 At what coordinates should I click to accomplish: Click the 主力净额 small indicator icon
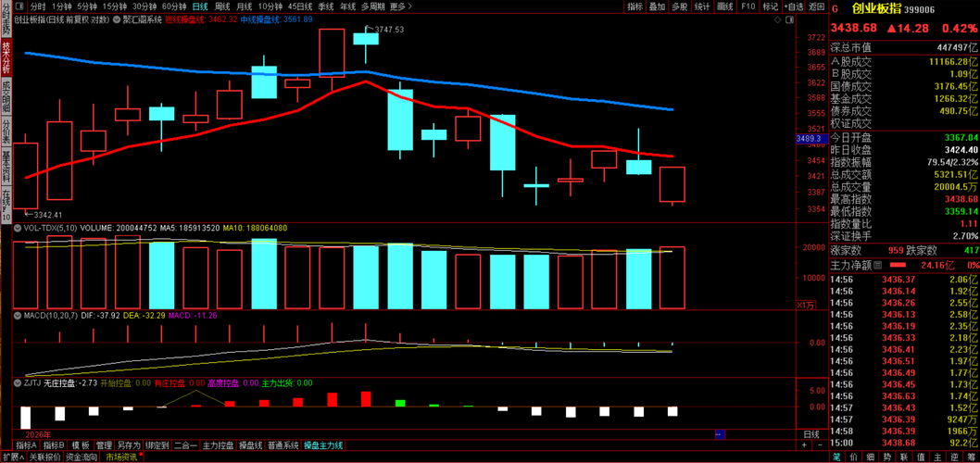coord(877,265)
